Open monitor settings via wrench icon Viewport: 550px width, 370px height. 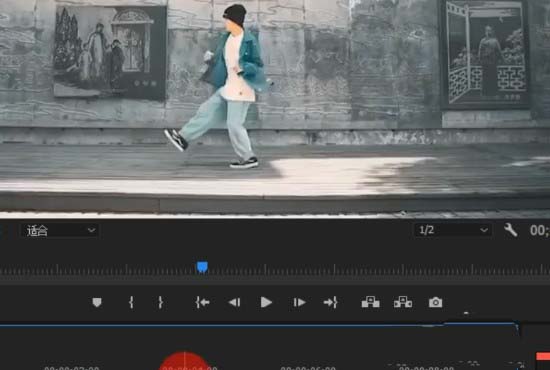click(x=510, y=230)
